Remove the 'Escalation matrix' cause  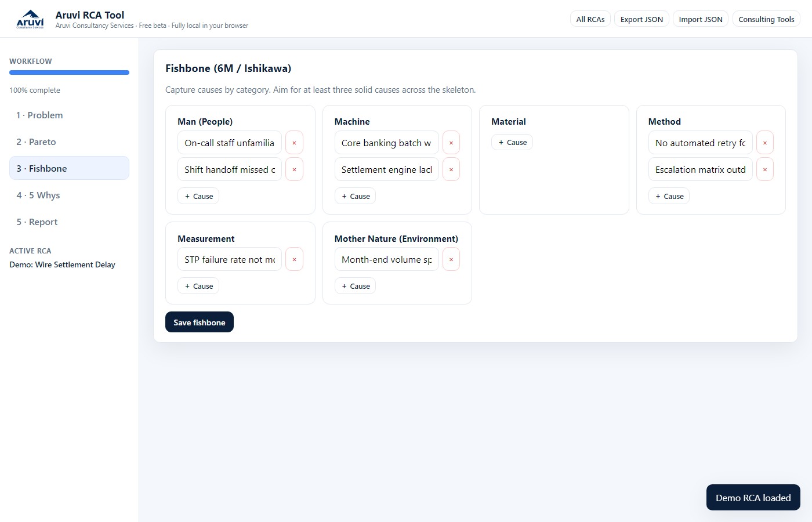click(x=765, y=169)
